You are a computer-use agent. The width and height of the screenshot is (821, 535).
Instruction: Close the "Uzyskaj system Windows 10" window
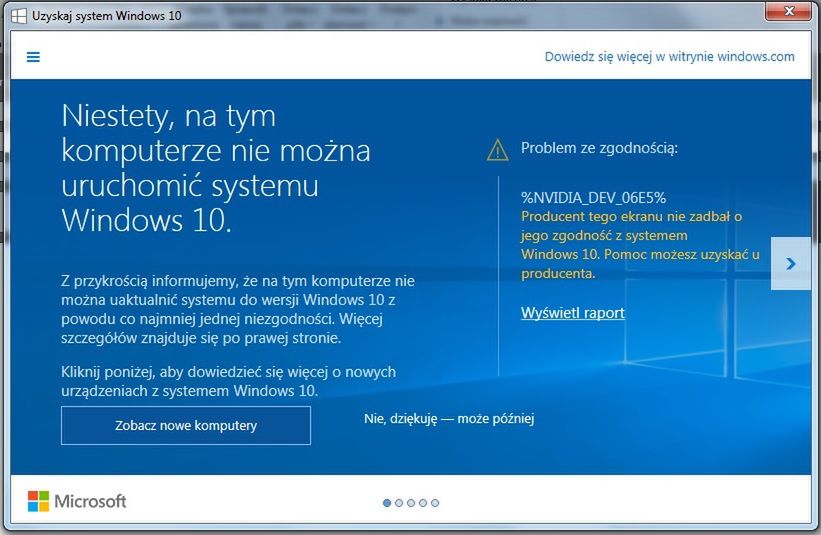pos(788,11)
